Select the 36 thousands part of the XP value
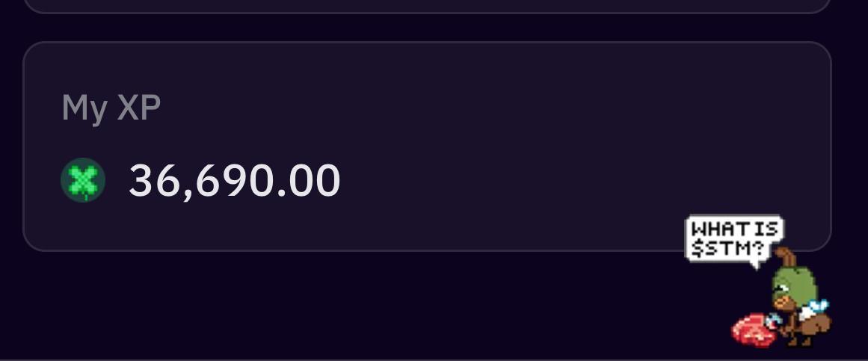This screenshot has height=361, width=868. coord(154,181)
